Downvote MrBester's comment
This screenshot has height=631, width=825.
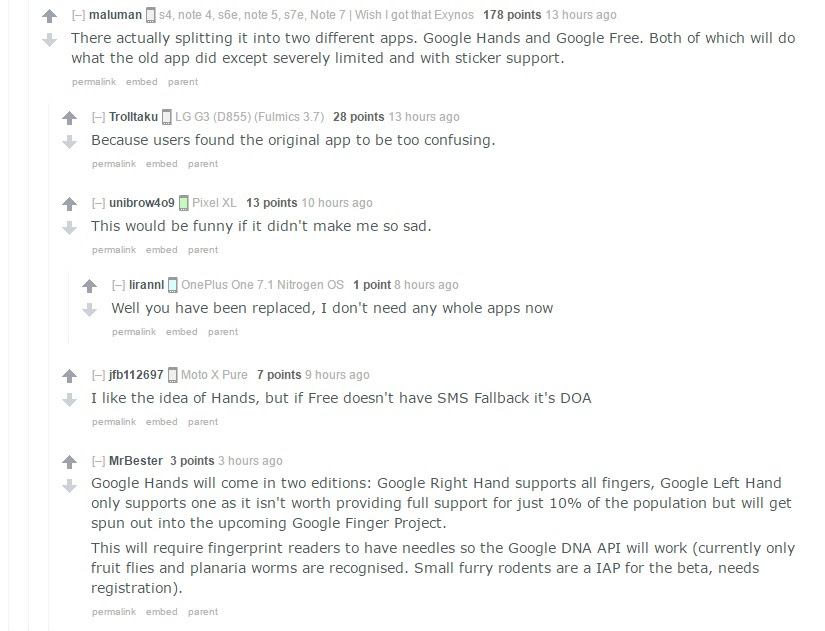(x=69, y=486)
